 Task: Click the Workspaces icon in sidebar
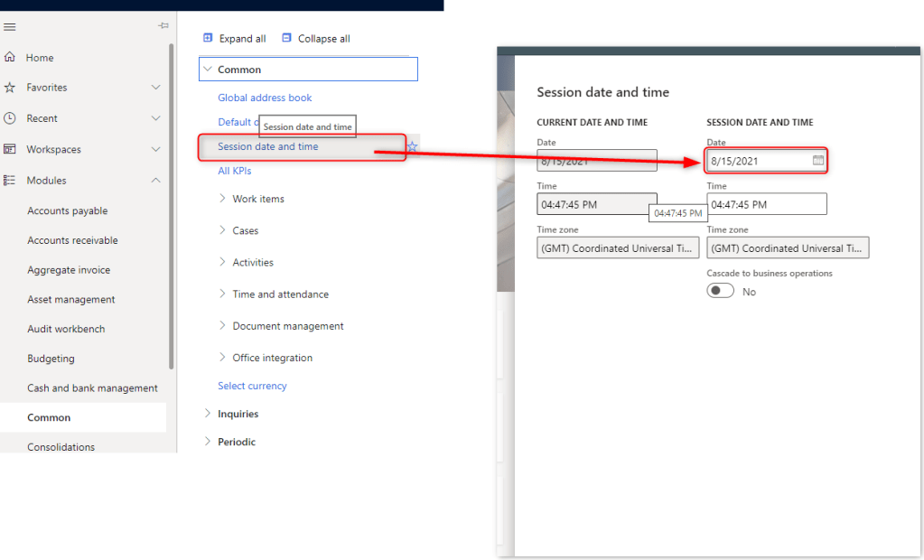coord(10,149)
